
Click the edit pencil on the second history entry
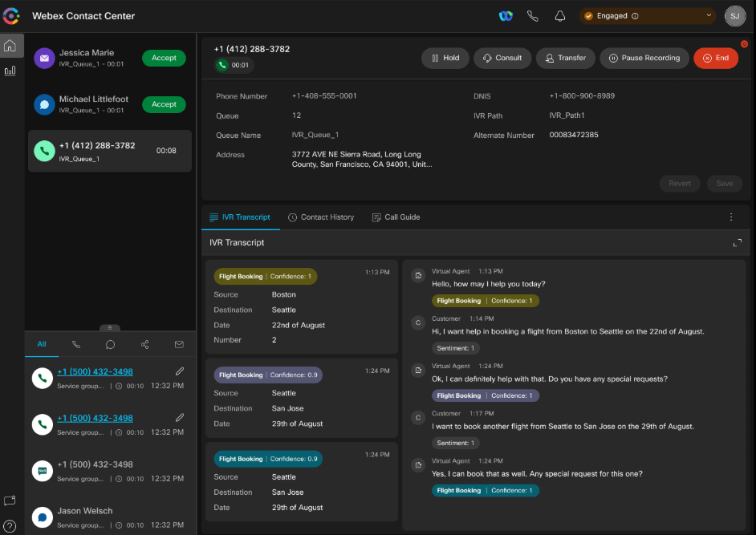point(179,417)
